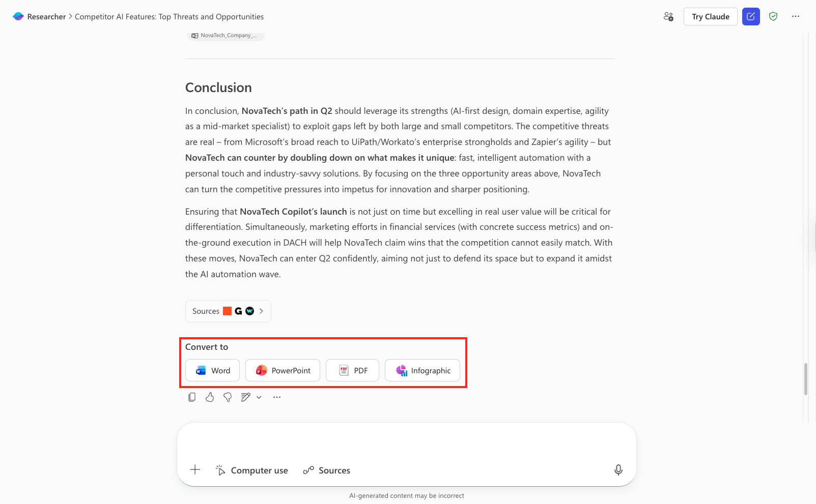Convert the report to Word

(213, 370)
